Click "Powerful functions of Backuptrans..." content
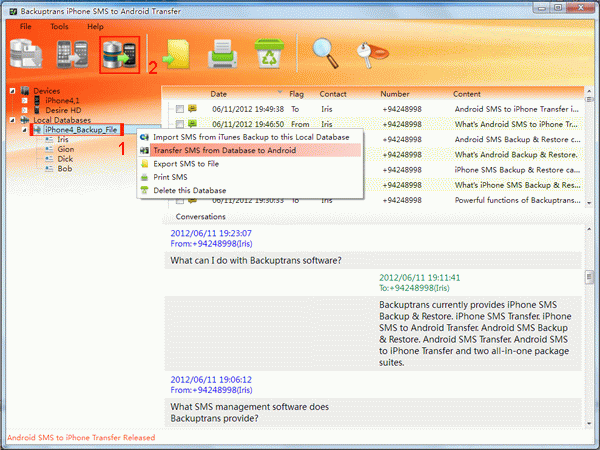Screen dimensions: 600x450 [x=517, y=200]
